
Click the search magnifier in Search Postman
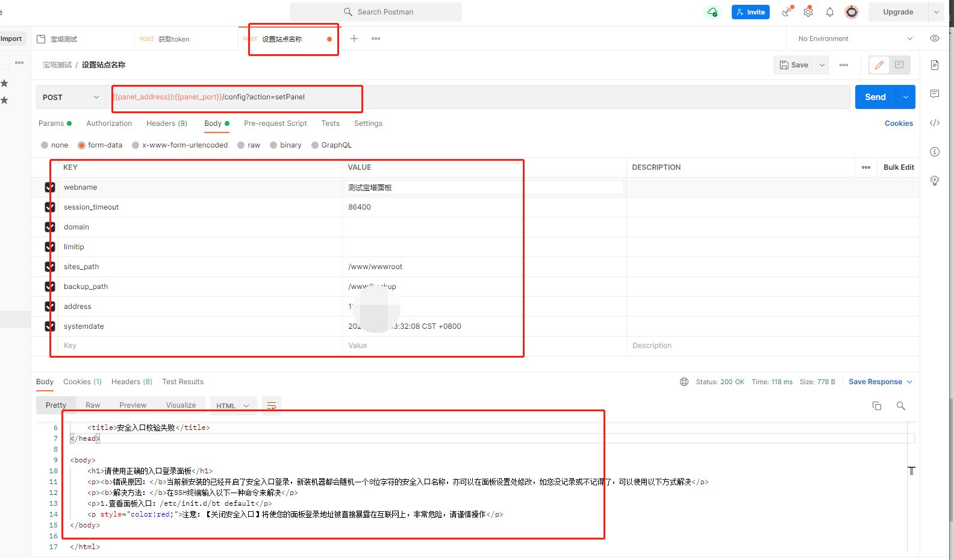[348, 12]
